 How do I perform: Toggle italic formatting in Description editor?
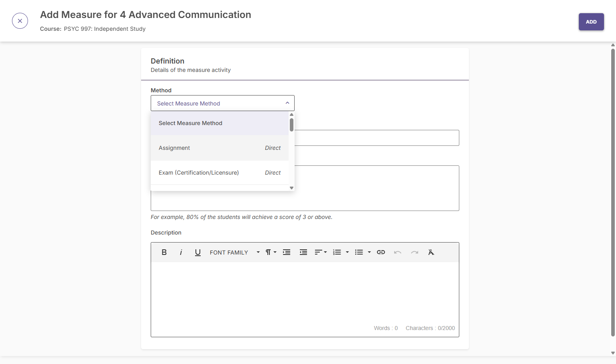point(181,252)
